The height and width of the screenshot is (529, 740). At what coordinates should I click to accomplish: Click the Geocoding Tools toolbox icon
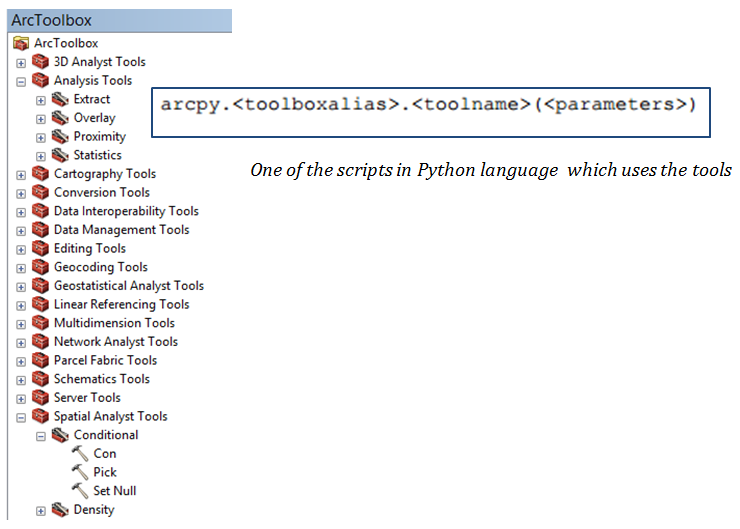[x=40, y=267]
